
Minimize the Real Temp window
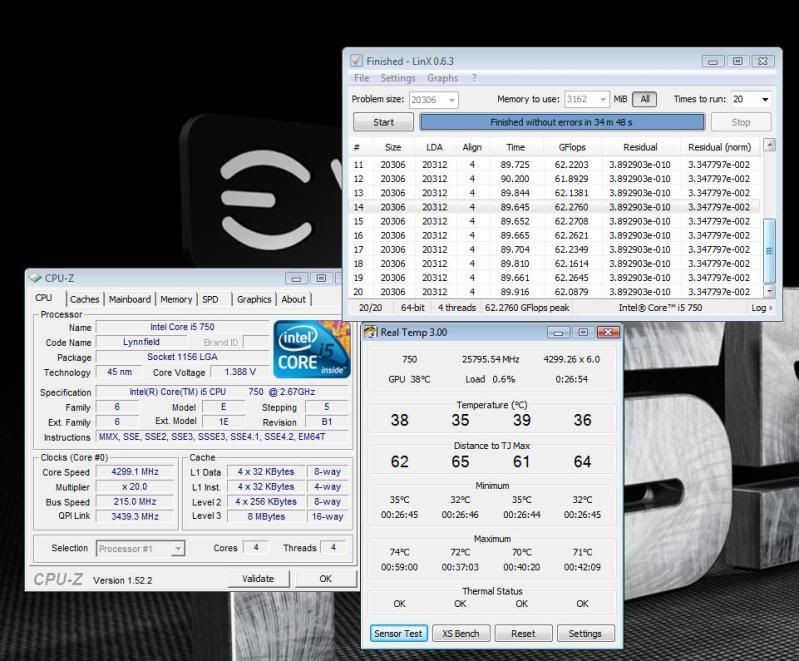point(558,333)
